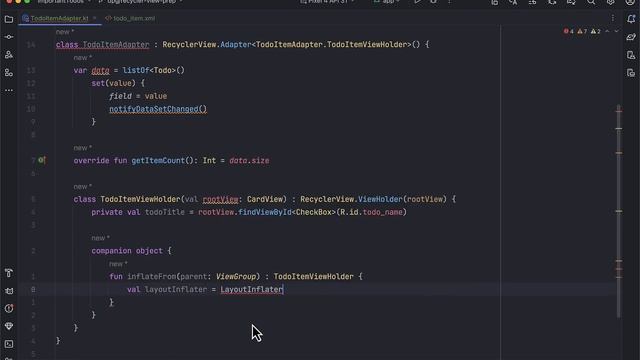Click the 2 weak warnings indicator
The image size is (640, 360).
(596, 31)
